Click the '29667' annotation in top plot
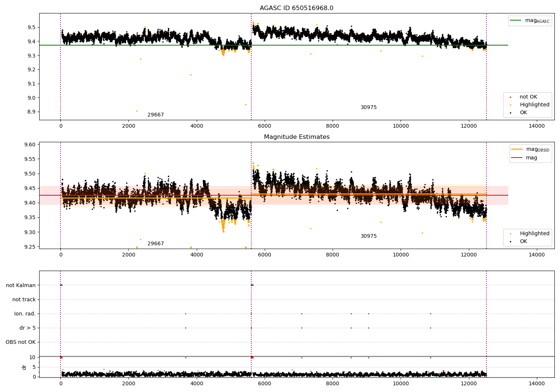 [156, 115]
